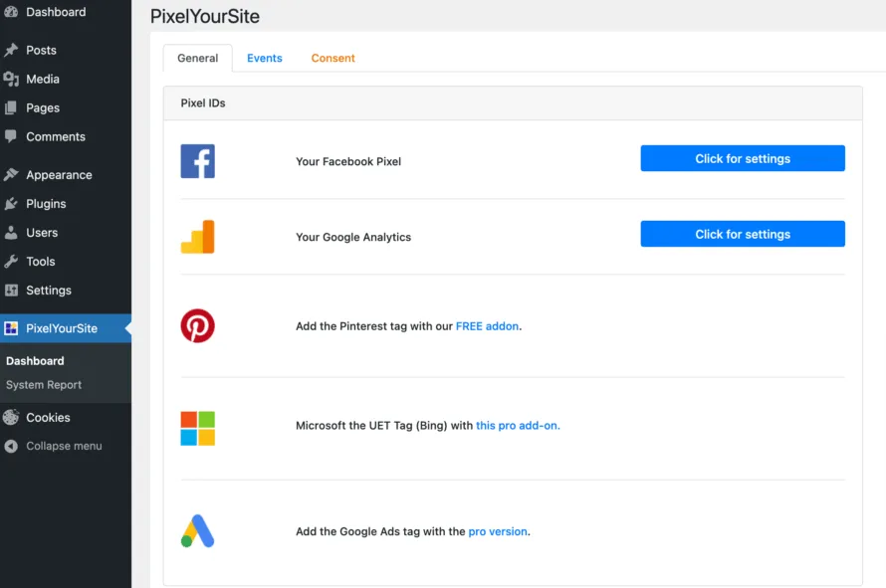886x588 pixels.
Task: Open the Consent tab
Action: click(332, 58)
